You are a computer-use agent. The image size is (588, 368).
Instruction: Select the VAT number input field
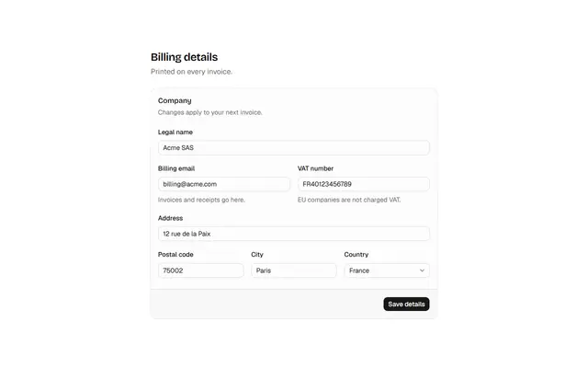click(x=364, y=184)
